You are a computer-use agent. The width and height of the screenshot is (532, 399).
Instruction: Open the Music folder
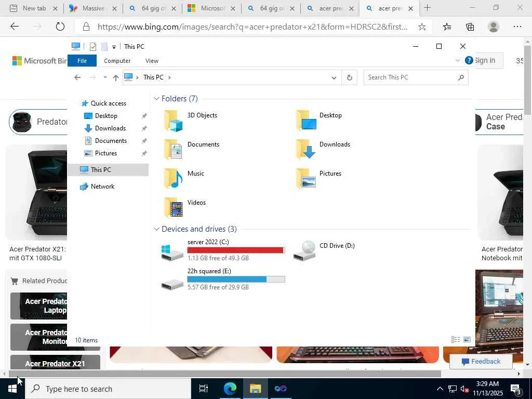pyautogui.click(x=185, y=179)
